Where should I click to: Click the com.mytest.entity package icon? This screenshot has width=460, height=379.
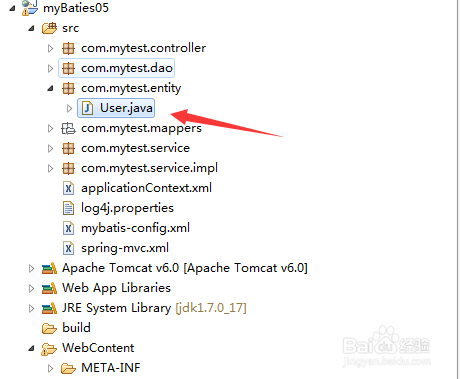(x=68, y=88)
